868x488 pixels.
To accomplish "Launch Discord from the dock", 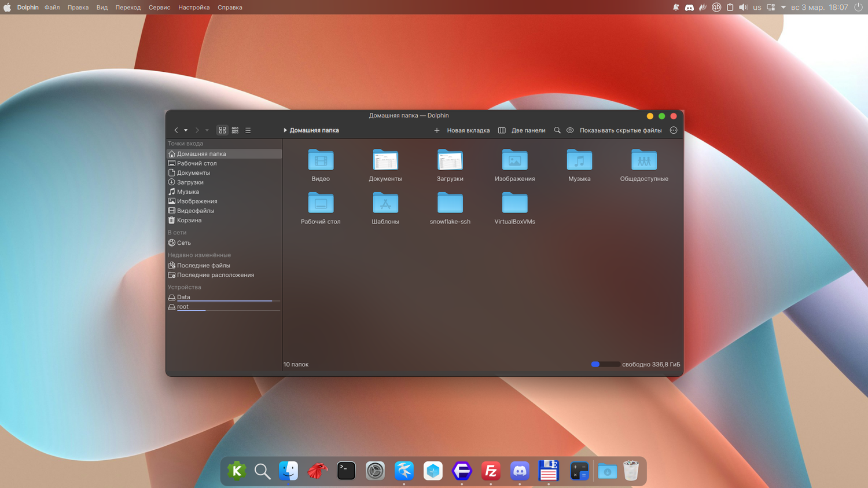I will [x=520, y=471].
